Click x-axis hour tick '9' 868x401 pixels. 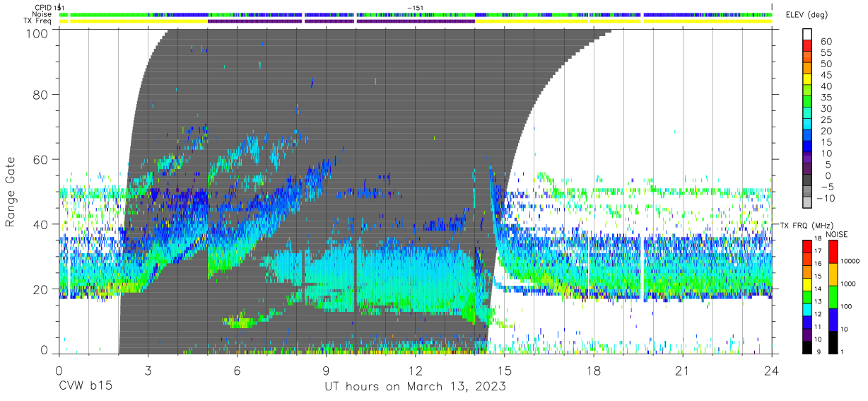tap(326, 371)
